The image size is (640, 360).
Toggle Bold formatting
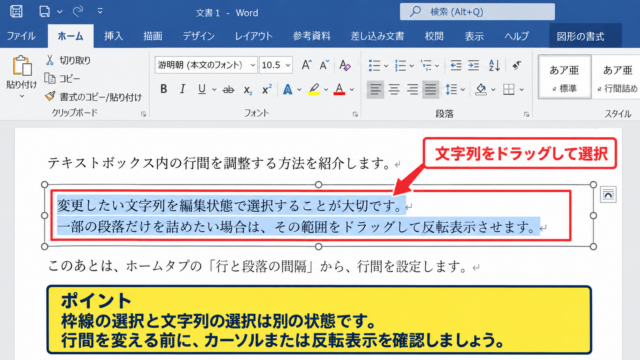point(164,89)
